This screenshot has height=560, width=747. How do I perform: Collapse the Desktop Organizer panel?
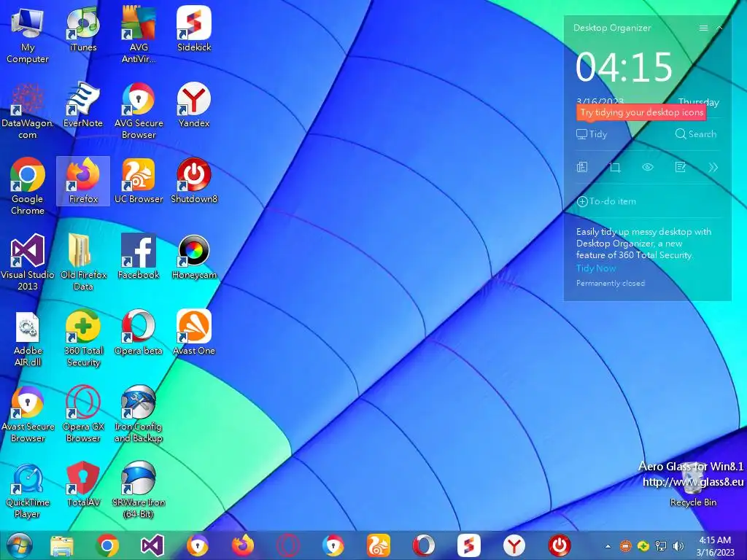pyautogui.click(x=719, y=28)
